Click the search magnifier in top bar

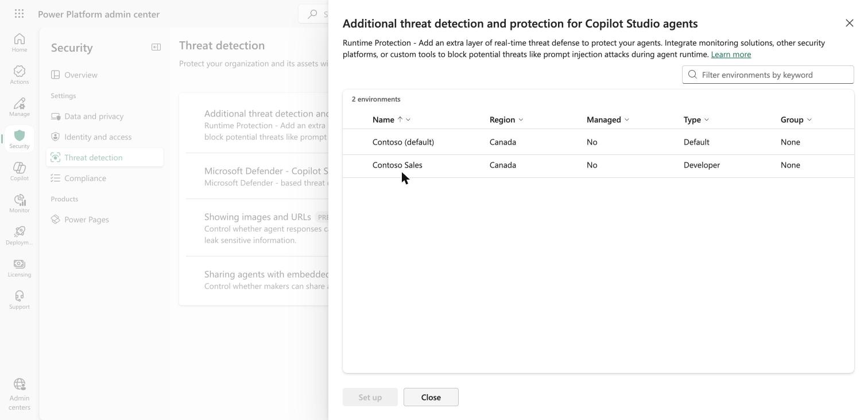pyautogui.click(x=312, y=14)
